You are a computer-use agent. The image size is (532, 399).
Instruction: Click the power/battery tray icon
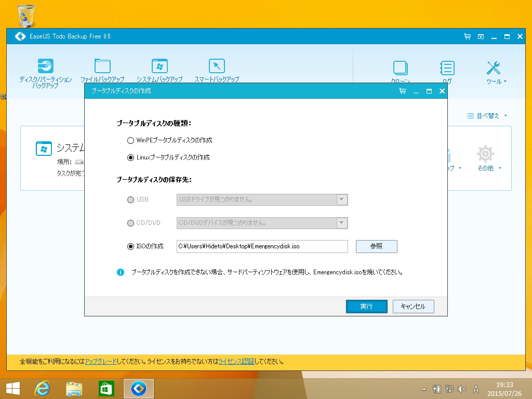[x=436, y=389]
